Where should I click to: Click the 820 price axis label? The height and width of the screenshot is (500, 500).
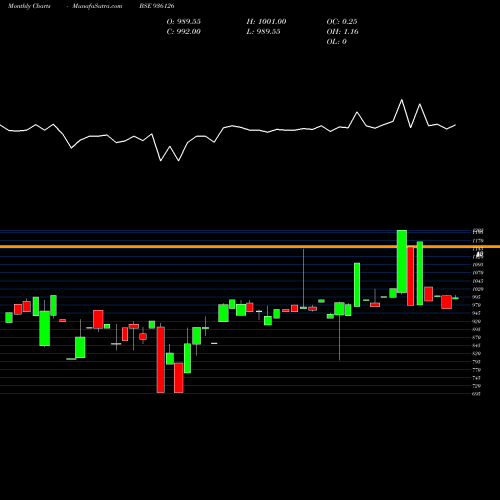[477, 353]
